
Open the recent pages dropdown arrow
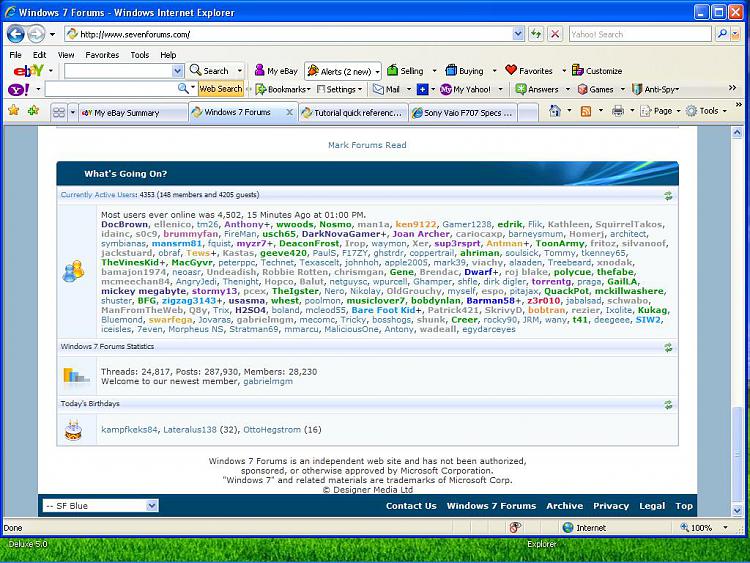pyautogui.click(x=52, y=34)
